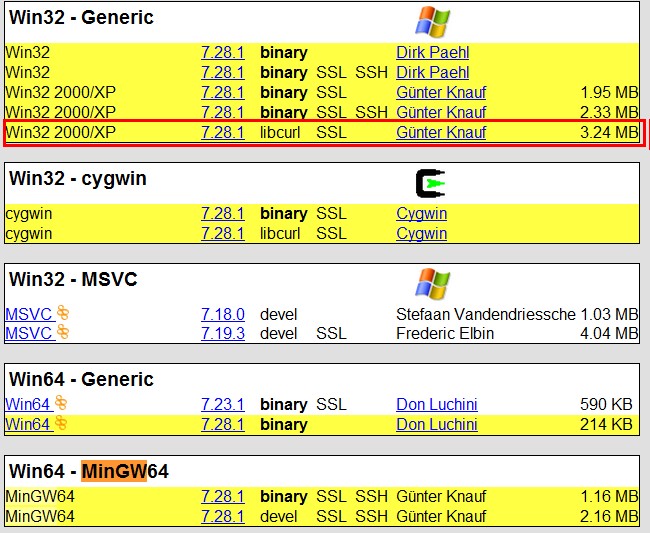Click the '4.04 MB' size value

609,334
